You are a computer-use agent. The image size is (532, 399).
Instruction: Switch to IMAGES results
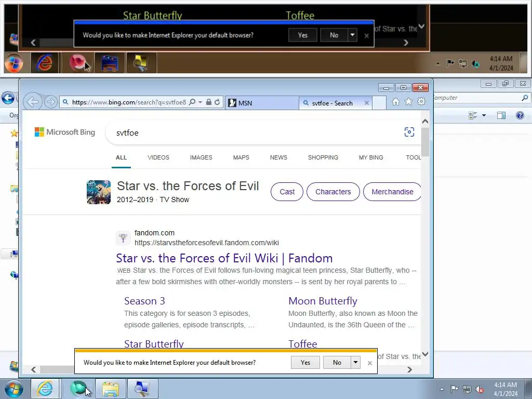coord(201,157)
